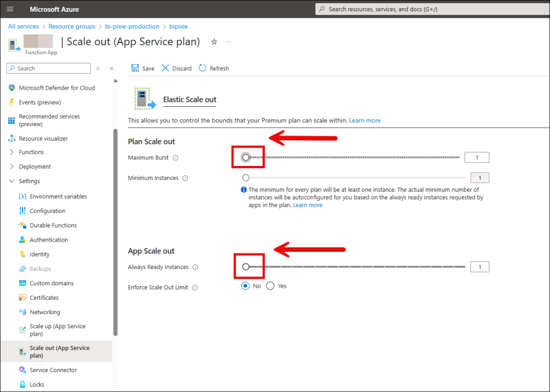
Task: Open the Azure portal hamburger menu
Action: tap(10, 9)
